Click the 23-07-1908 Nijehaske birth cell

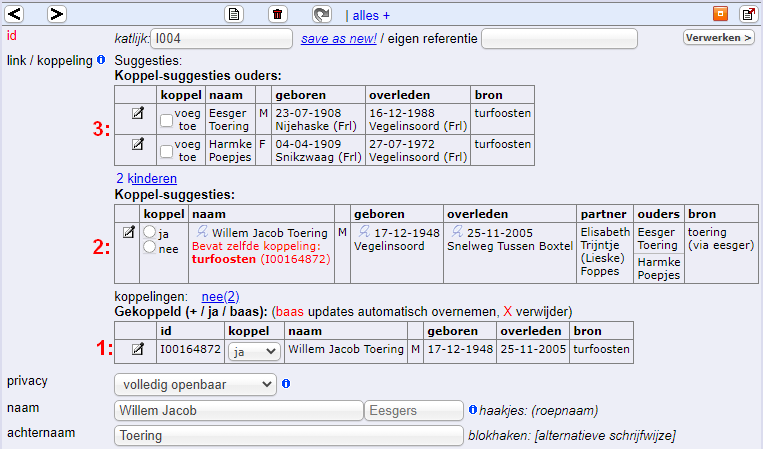pos(318,120)
